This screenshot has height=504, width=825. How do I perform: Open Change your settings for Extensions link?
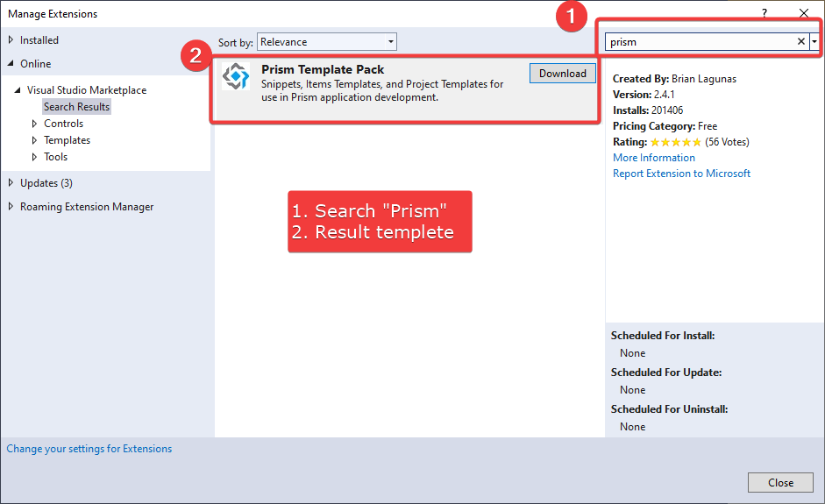click(89, 449)
